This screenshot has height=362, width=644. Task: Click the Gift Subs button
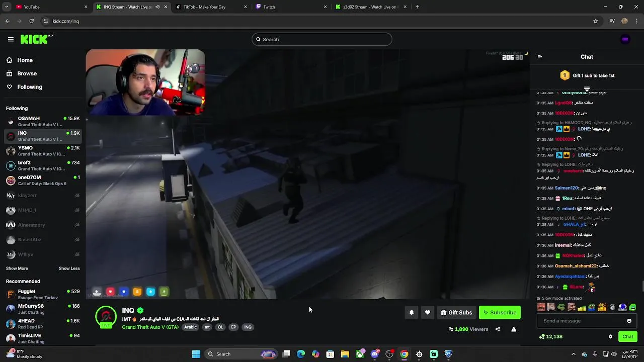click(x=456, y=312)
